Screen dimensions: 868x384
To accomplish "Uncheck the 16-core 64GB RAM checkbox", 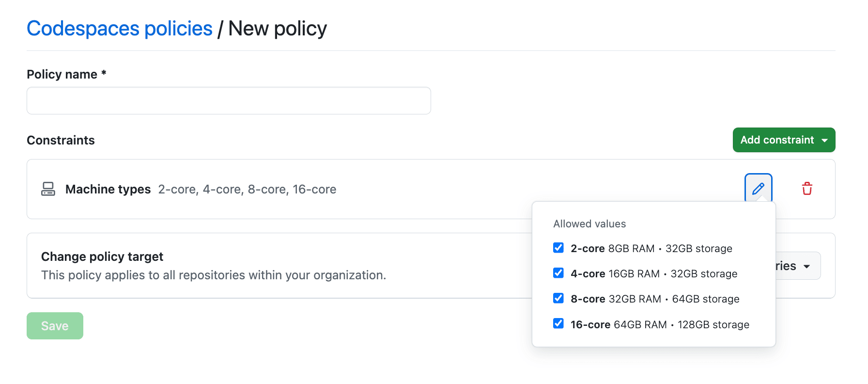I will 558,323.
